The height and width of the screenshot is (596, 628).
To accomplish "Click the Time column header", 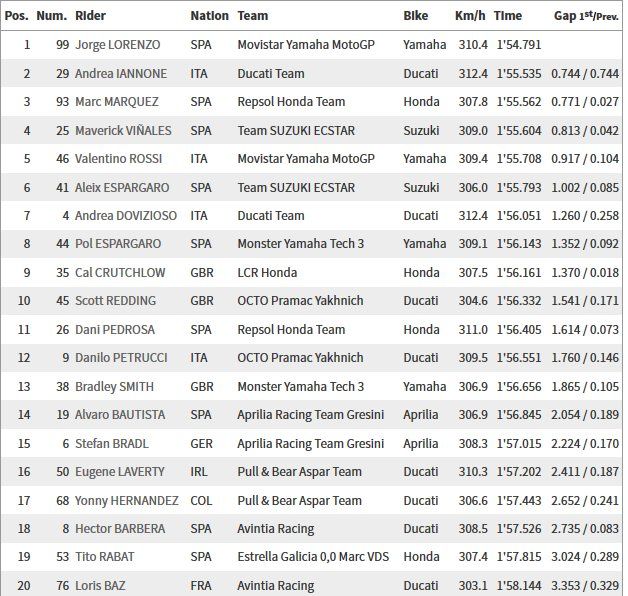I will (507, 16).
